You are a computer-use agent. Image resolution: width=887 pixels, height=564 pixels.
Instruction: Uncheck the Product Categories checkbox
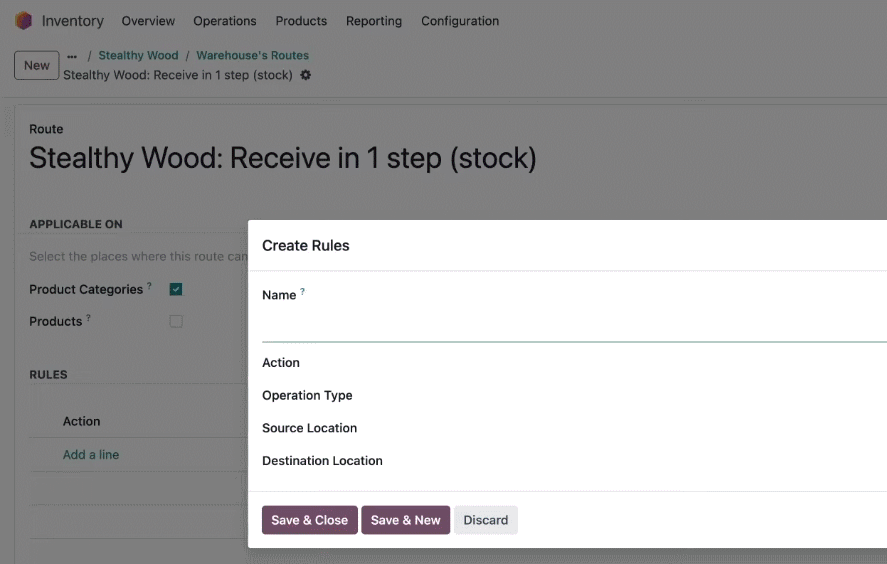coord(176,289)
